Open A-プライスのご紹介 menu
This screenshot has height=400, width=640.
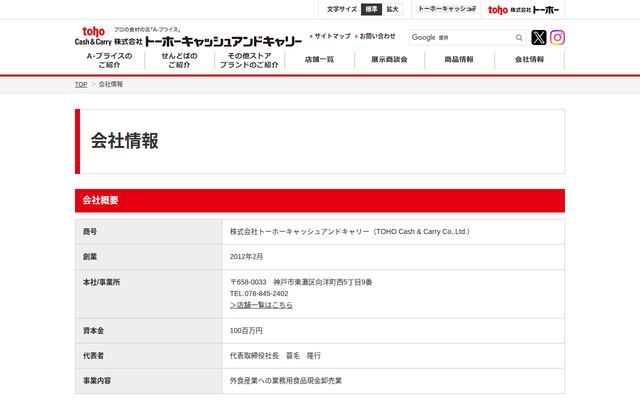(109, 60)
